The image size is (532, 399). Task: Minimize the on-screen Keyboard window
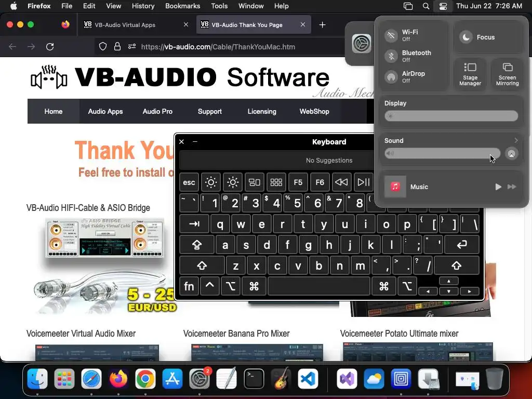tap(195, 141)
